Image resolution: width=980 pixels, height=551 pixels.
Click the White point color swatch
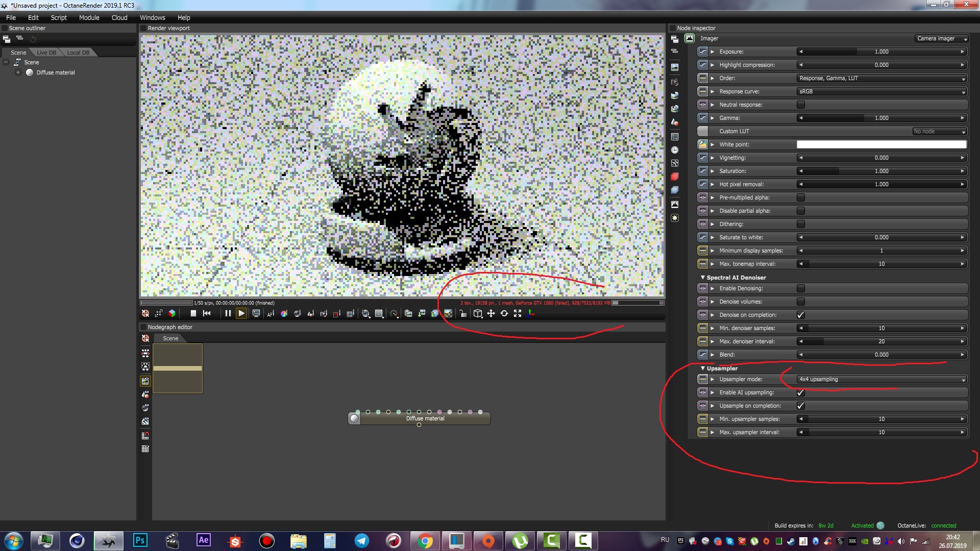pos(881,144)
